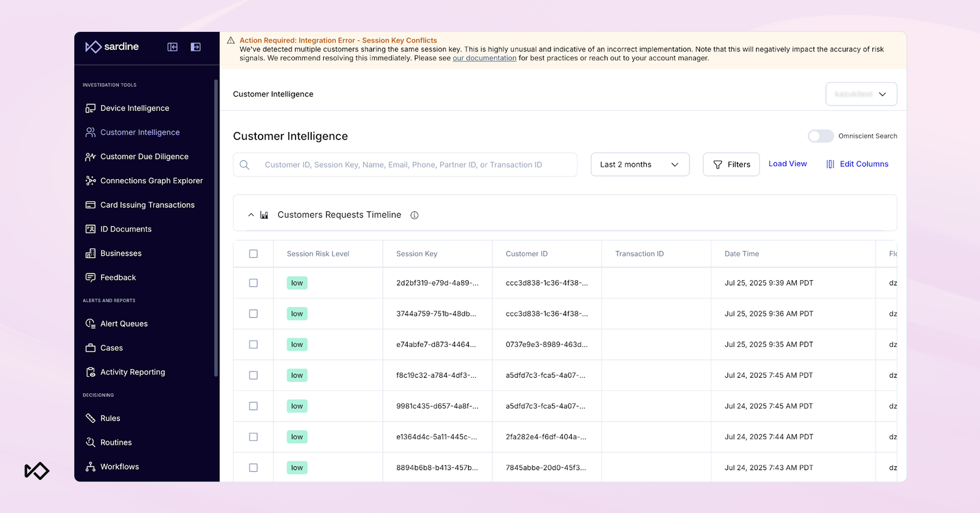Click customer ID 7845abbe-20d0-45f3
The height and width of the screenshot is (513, 980).
point(546,468)
